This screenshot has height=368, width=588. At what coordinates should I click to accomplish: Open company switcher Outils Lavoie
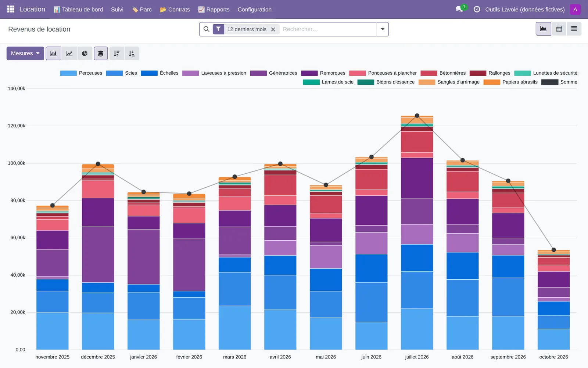[525, 10]
